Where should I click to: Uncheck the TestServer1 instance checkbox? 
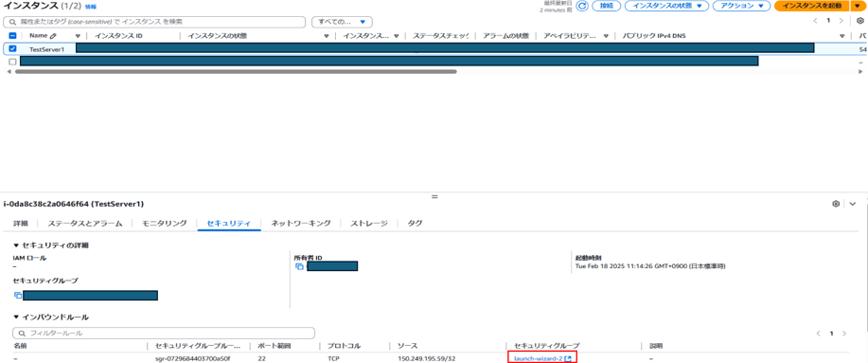[12, 48]
